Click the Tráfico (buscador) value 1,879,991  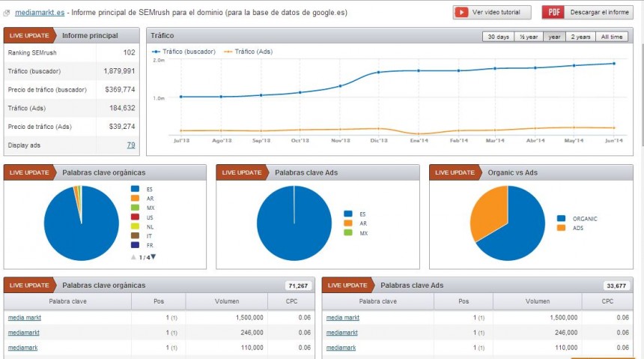click(119, 71)
